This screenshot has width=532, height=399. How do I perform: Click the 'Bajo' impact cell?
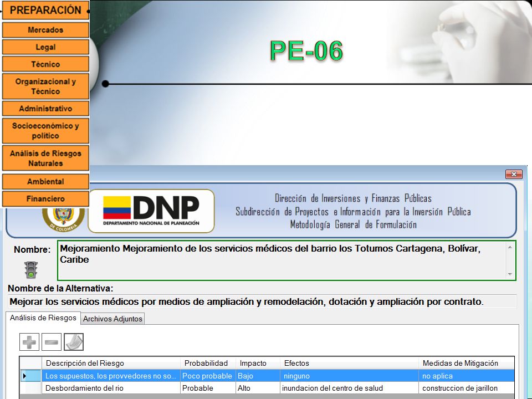[x=258, y=376]
